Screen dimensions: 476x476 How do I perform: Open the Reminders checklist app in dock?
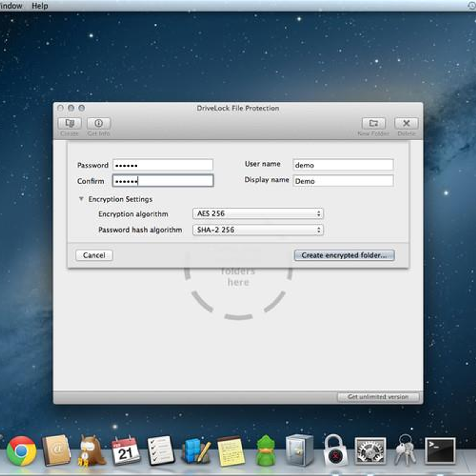pyautogui.click(x=161, y=451)
